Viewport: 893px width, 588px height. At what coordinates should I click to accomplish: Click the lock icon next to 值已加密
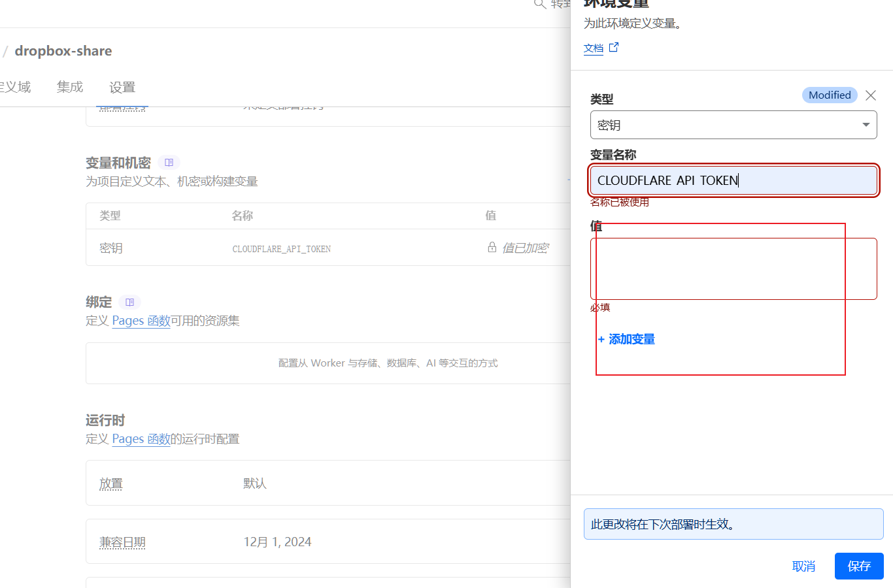[x=492, y=247]
